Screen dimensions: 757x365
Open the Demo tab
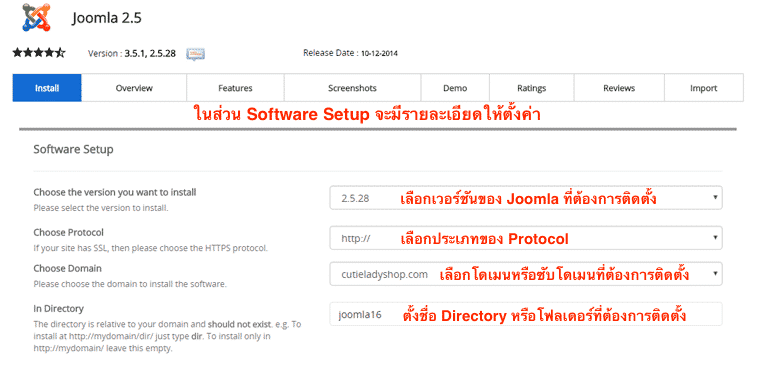pos(455,88)
